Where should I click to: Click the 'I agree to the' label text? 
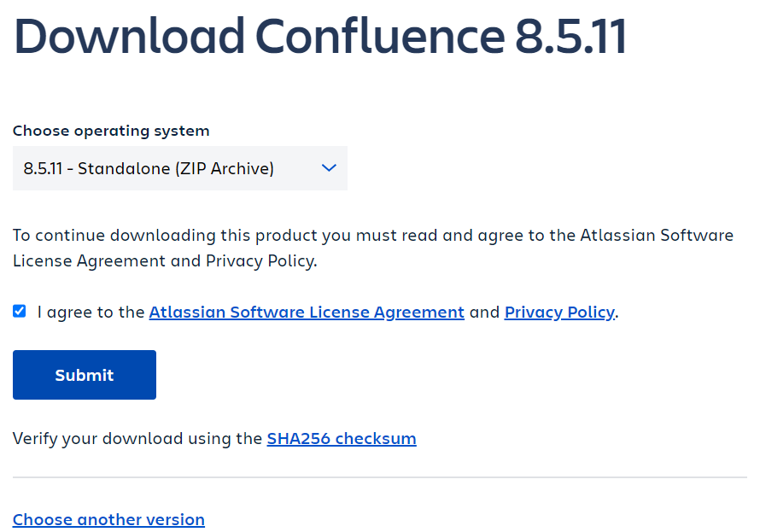coord(91,312)
